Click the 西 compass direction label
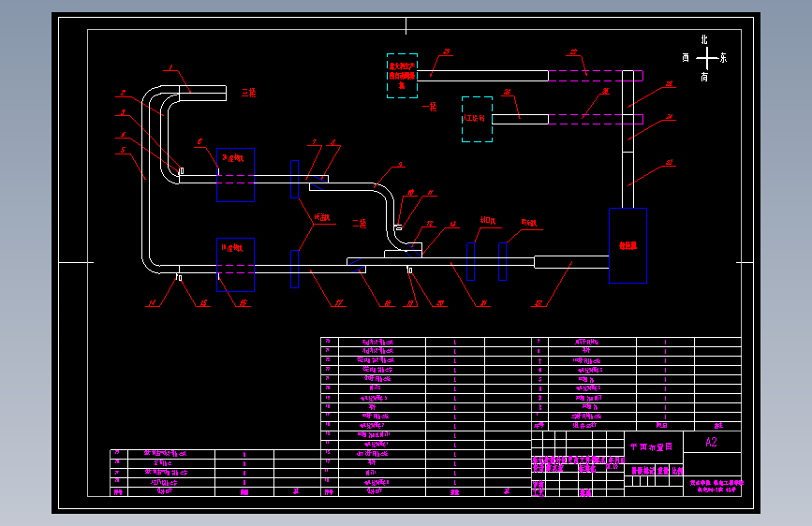812x526 pixels. tap(686, 57)
